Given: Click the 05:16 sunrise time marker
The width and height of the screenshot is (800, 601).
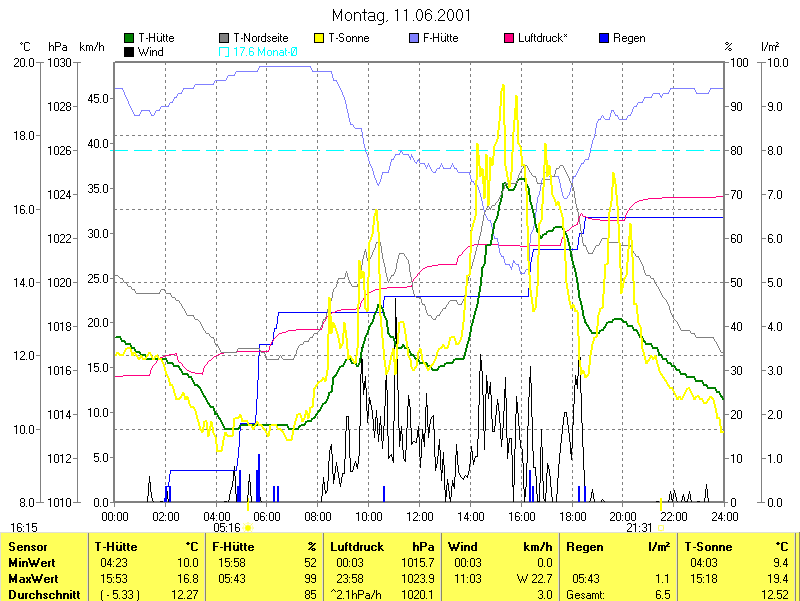Looking at the screenshot, I should [x=227, y=527].
